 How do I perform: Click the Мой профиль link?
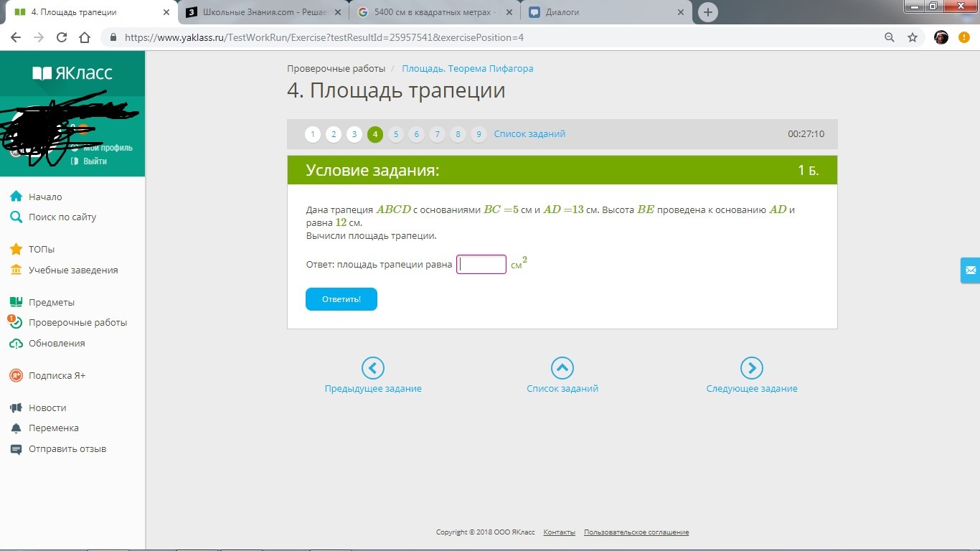[x=108, y=148]
